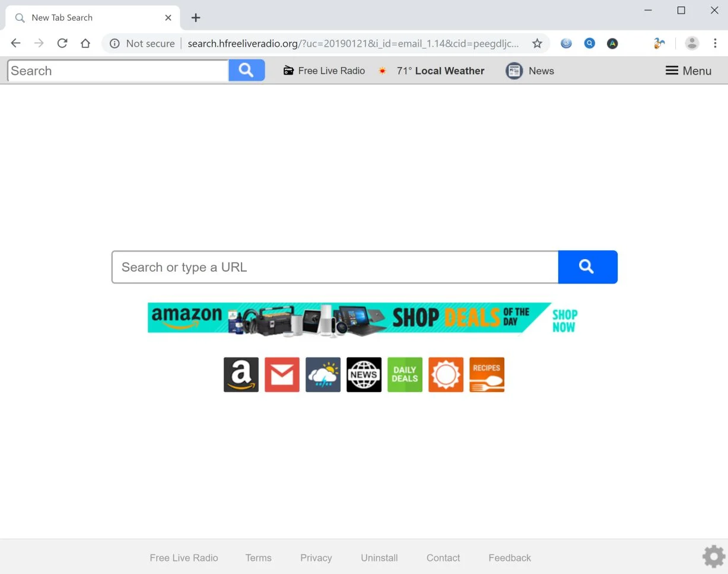Click the orange sun tile
Screen dimensions: 728x574
coord(446,375)
